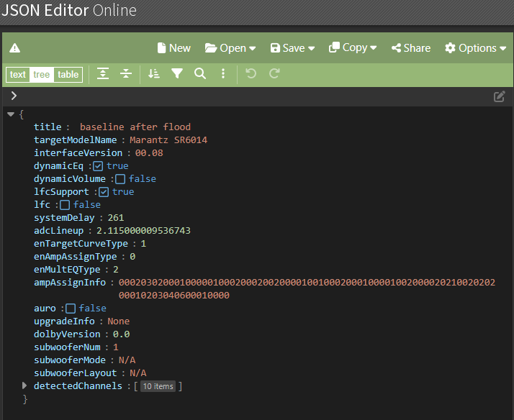Select the 'systemDelay' key
This screenshot has height=420, width=514.
pyautogui.click(x=64, y=218)
